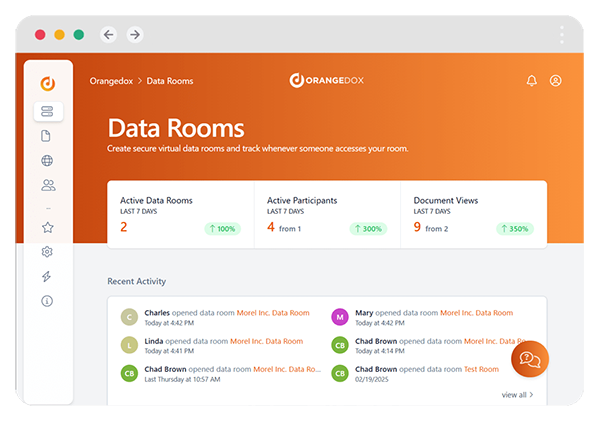
Task: Open notifications bell icon
Action: (532, 81)
